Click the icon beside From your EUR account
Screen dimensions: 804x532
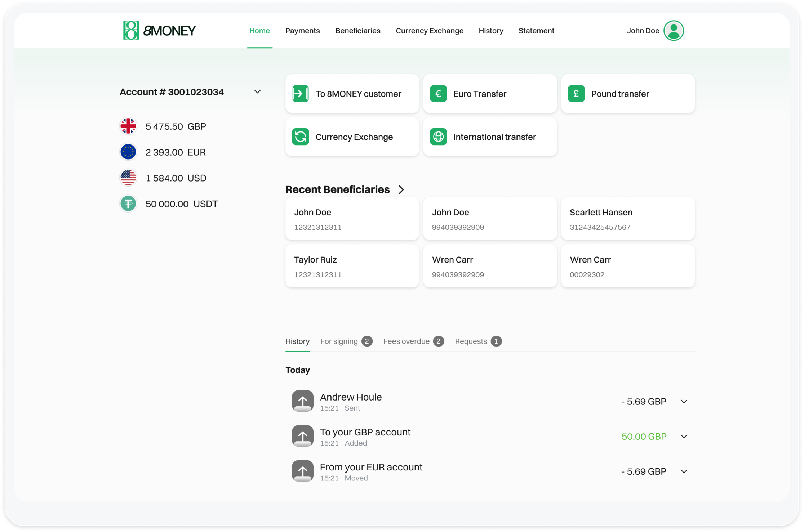point(303,471)
